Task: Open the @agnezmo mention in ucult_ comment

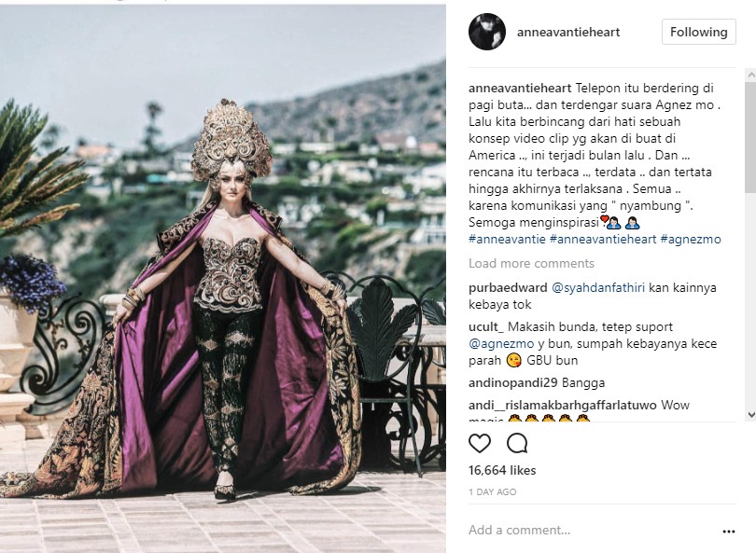Action: click(501, 344)
